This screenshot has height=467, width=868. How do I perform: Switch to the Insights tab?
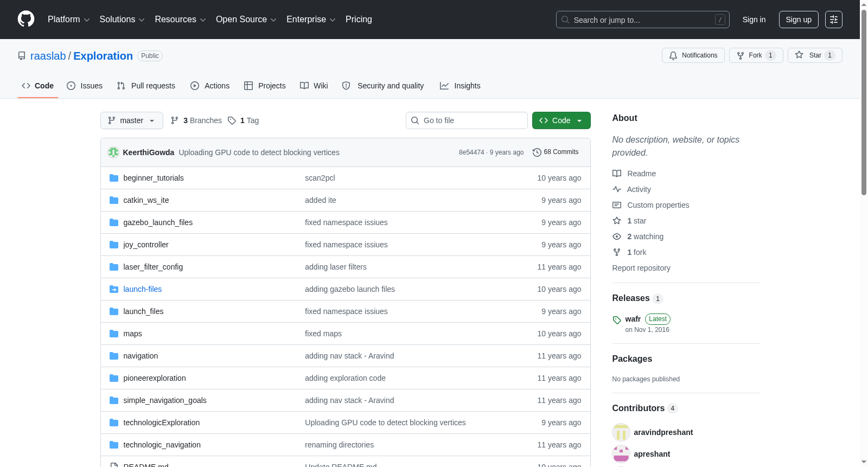tap(460, 86)
